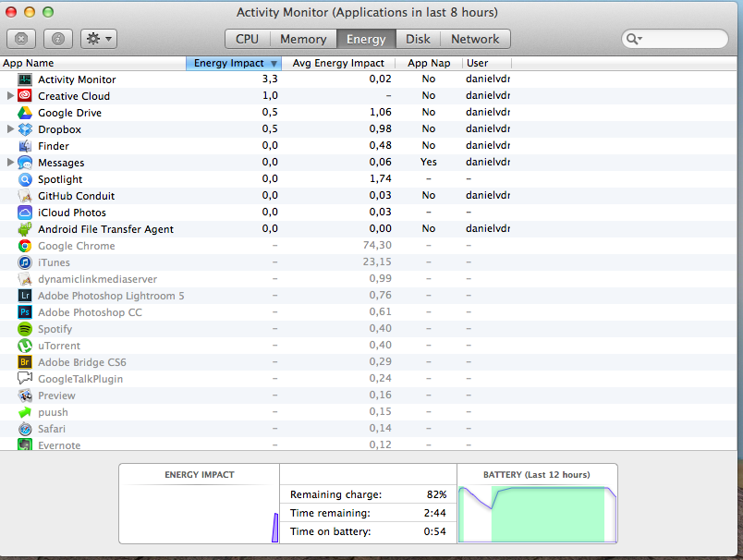Viewport: 743px width, 560px height.
Task: Click the dynamiclinkmediaserver icon
Action: click(x=25, y=279)
